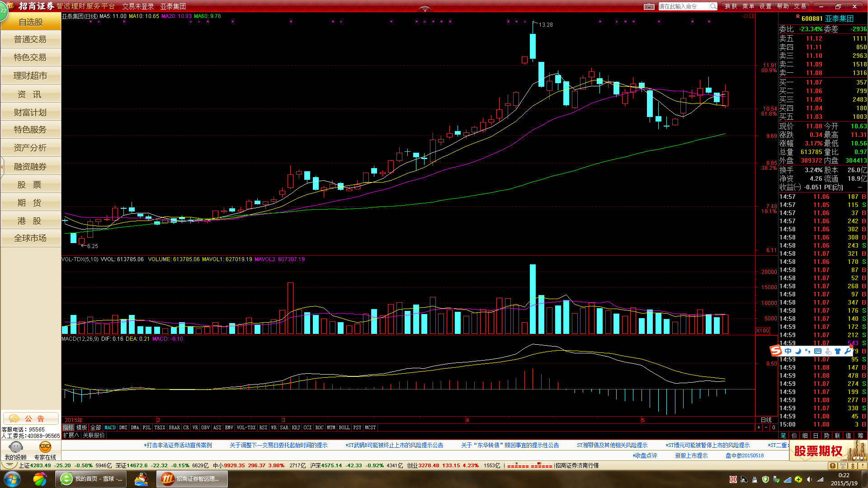Open the 关联报价 tab
This screenshot has width=868, height=488.
click(94, 436)
